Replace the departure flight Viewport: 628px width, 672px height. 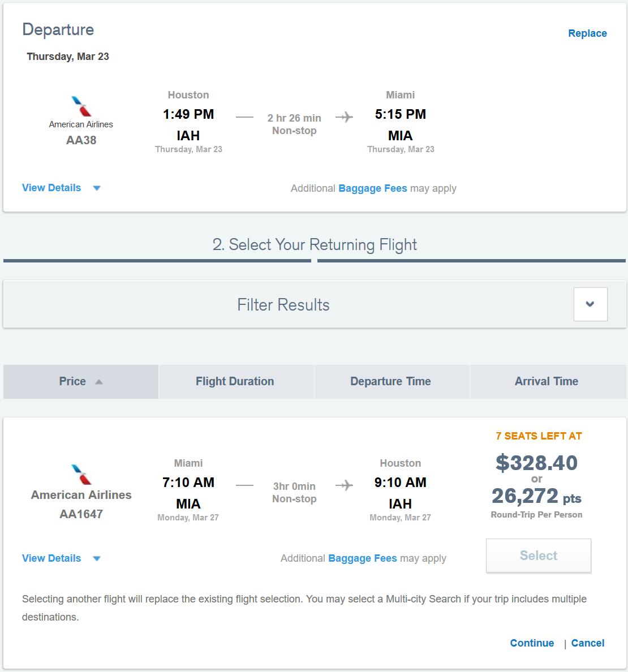click(x=587, y=33)
